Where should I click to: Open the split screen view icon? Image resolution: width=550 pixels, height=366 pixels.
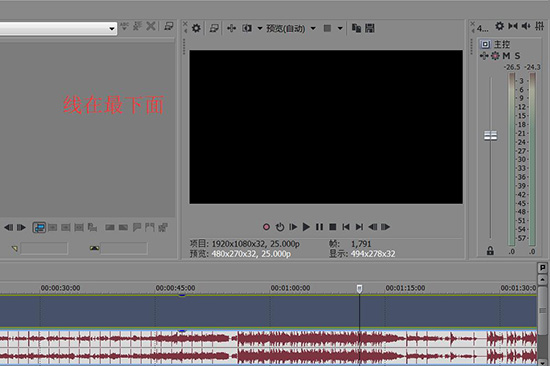pos(247,28)
